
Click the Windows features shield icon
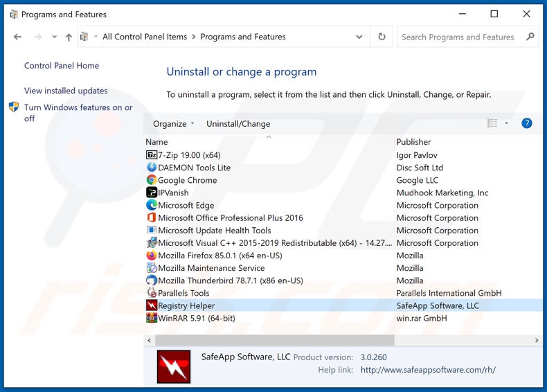click(x=14, y=107)
